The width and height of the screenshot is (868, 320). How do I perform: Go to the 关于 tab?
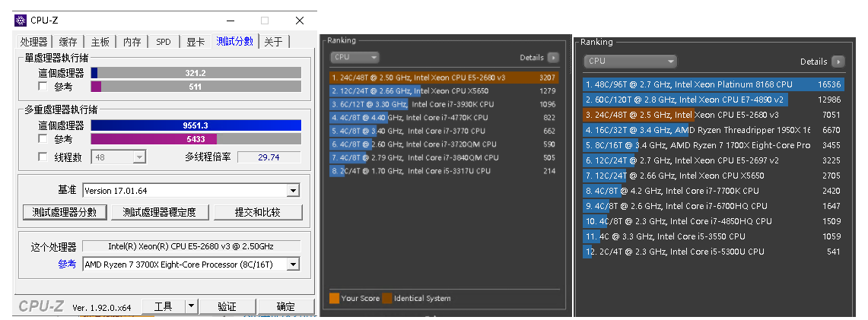pos(273,42)
